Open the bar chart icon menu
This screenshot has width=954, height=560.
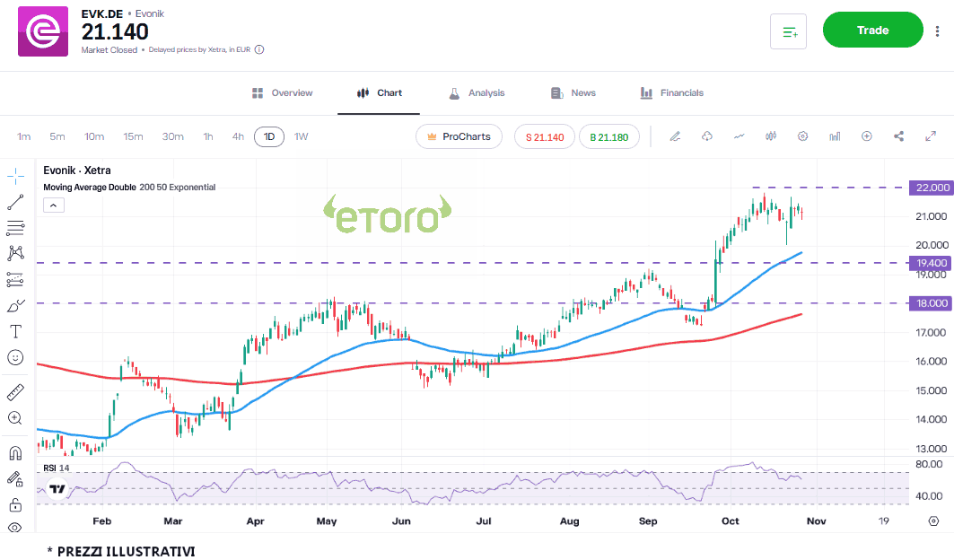point(835,136)
